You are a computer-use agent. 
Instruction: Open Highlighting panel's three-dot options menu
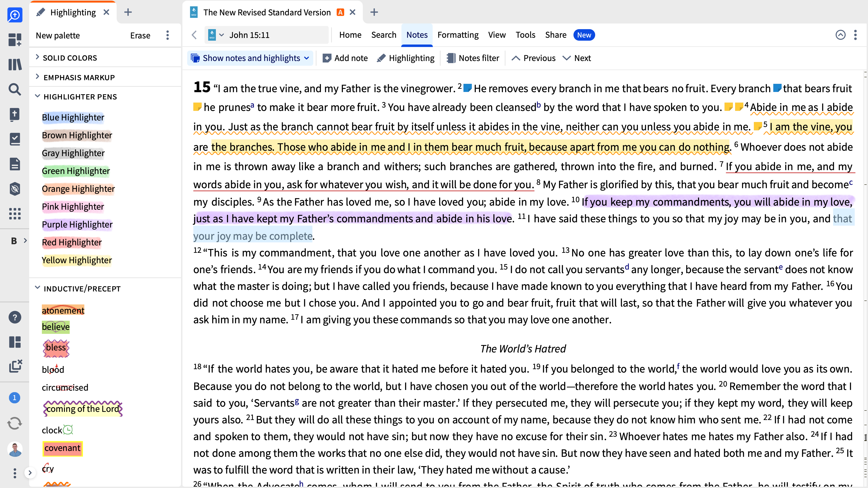point(167,35)
